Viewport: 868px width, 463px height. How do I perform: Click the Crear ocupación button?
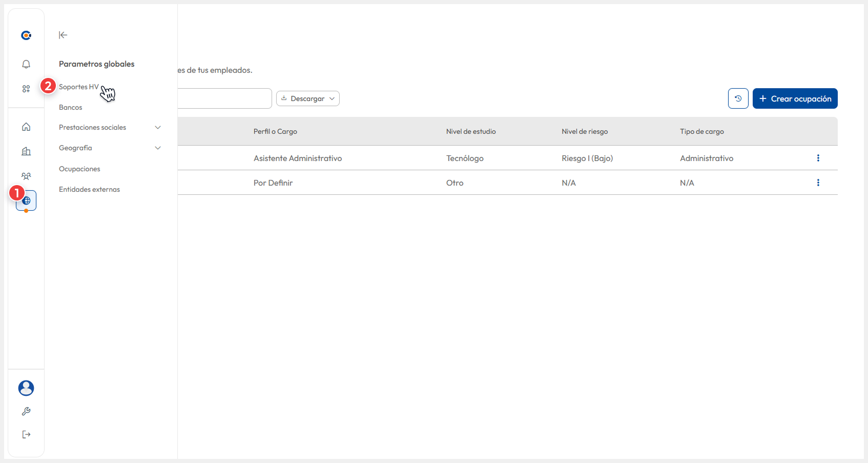(x=795, y=98)
